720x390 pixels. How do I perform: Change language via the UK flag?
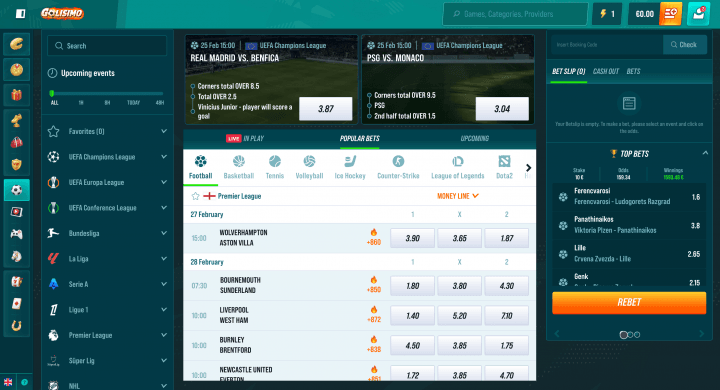coord(8,382)
